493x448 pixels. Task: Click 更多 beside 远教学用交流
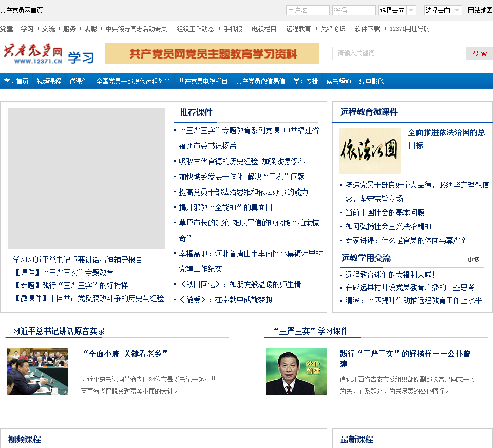coord(473,260)
